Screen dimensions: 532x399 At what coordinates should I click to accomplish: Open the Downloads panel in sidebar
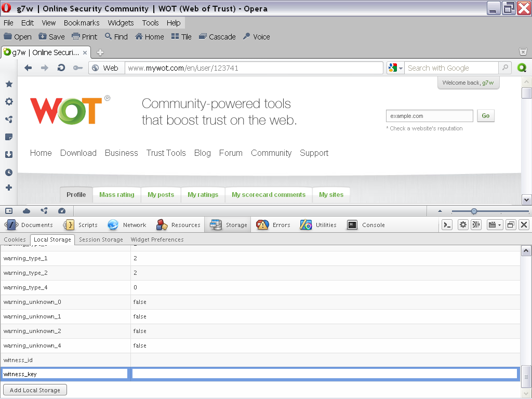[x=9, y=155]
